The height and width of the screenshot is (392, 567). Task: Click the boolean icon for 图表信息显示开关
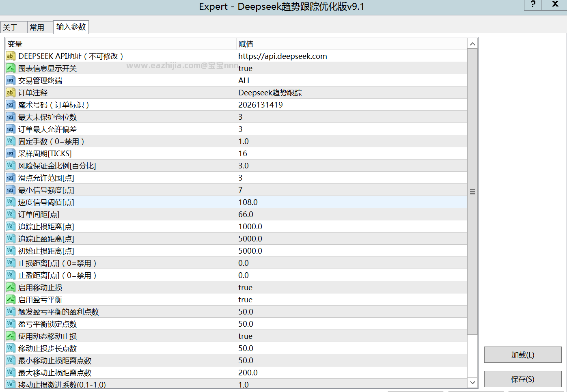(11, 68)
